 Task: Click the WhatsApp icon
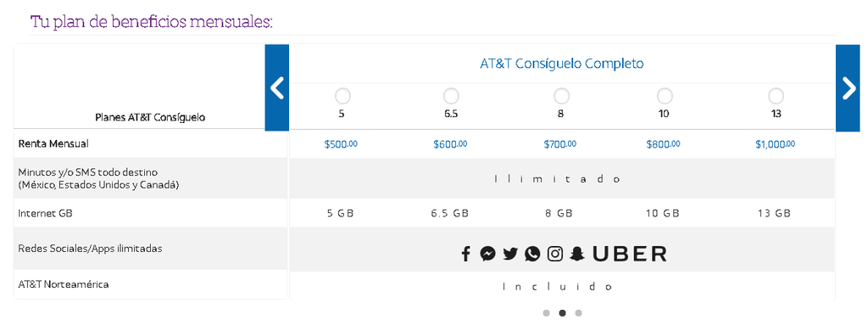coord(532,254)
